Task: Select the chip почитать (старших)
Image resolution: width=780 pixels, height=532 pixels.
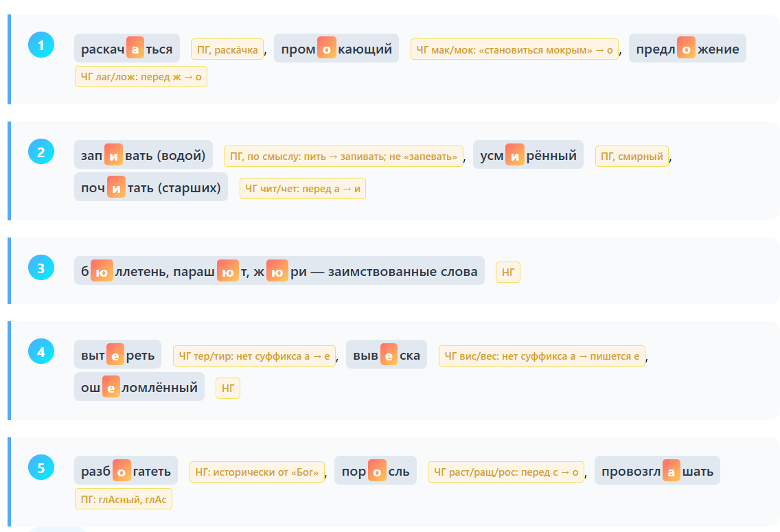Action: click(x=151, y=187)
